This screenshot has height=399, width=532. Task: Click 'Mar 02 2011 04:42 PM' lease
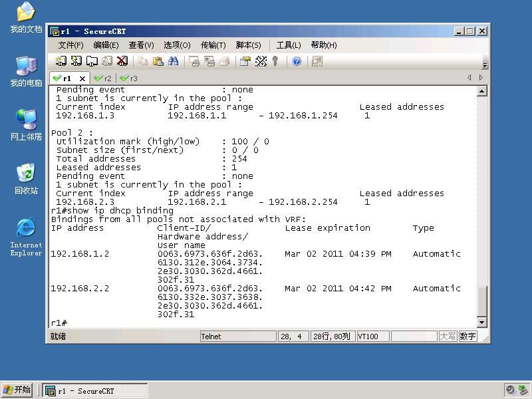[x=338, y=289]
